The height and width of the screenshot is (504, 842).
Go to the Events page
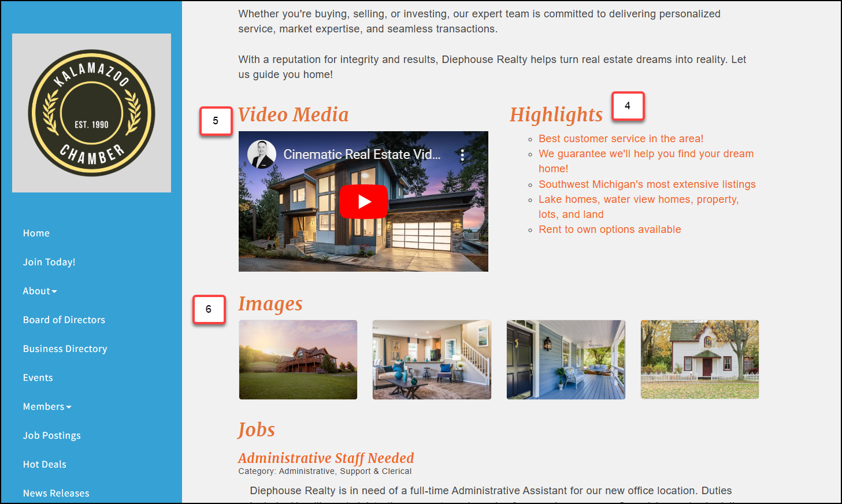(x=38, y=377)
